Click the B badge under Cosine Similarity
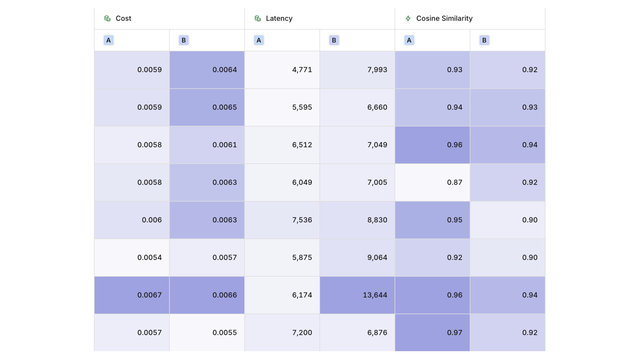The width and height of the screenshot is (644, 354). click(x=484, y=40)
